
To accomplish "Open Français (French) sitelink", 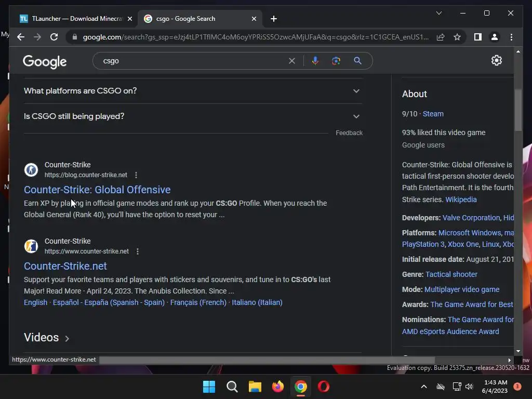I will pyautogui.click(x=198, y=302).
